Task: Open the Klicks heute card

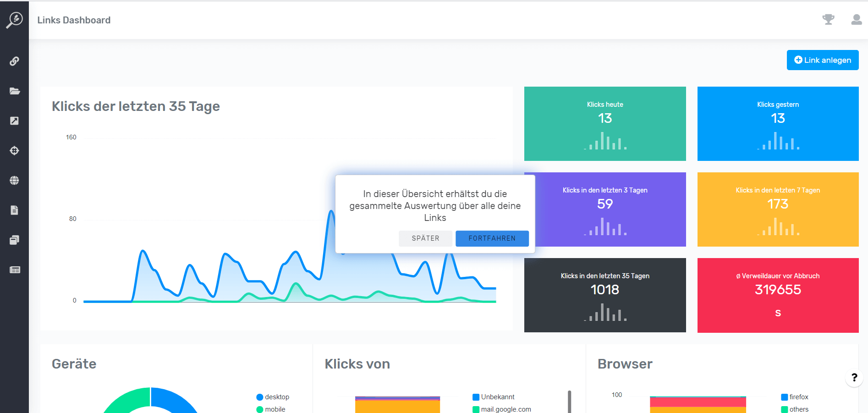Action: coord(605,124)
